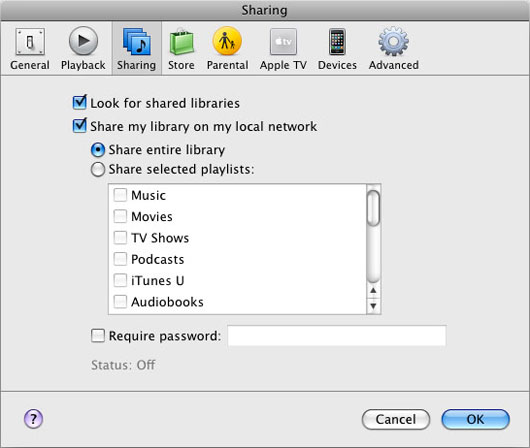Select the Share selected playlists radio button
Screen dimensions: 530x448
(98, 169)
